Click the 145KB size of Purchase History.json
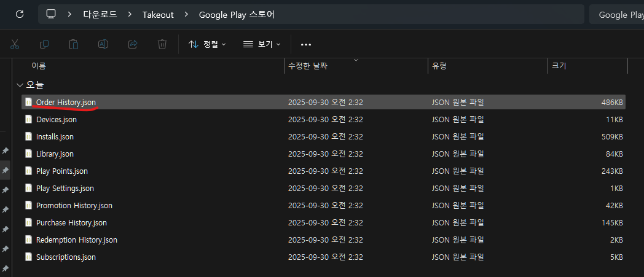Image resolution: width=644 pixels, height=277 pixels. (612, 223)
